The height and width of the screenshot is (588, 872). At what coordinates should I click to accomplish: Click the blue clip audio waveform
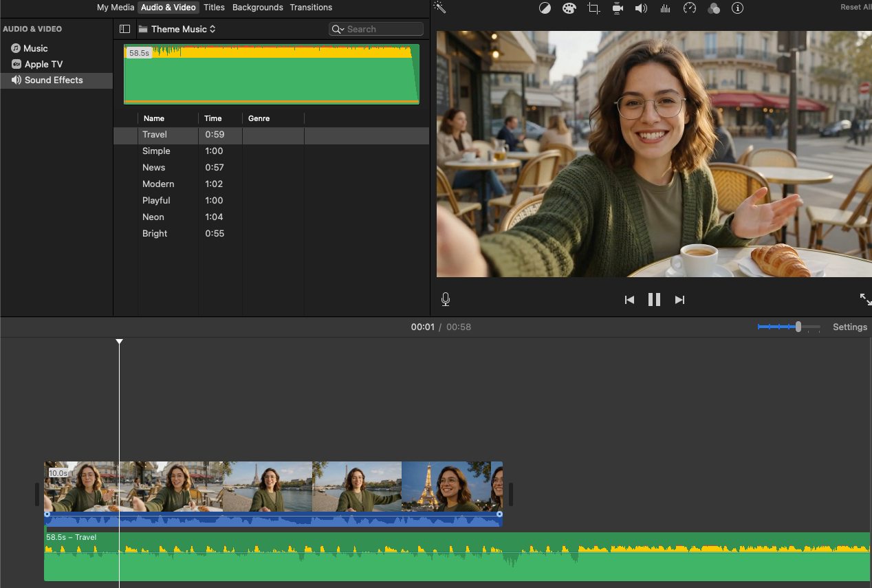click(x=273, y=520)
